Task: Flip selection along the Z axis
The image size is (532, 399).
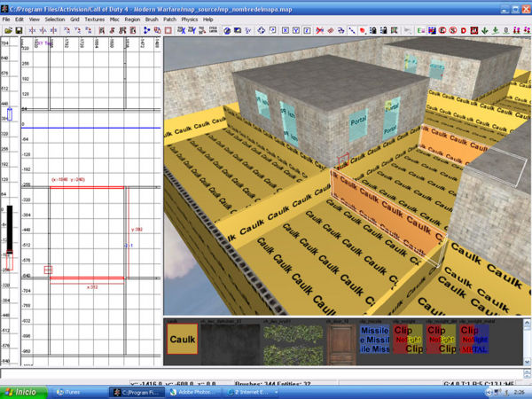Action: click(53, 30)
